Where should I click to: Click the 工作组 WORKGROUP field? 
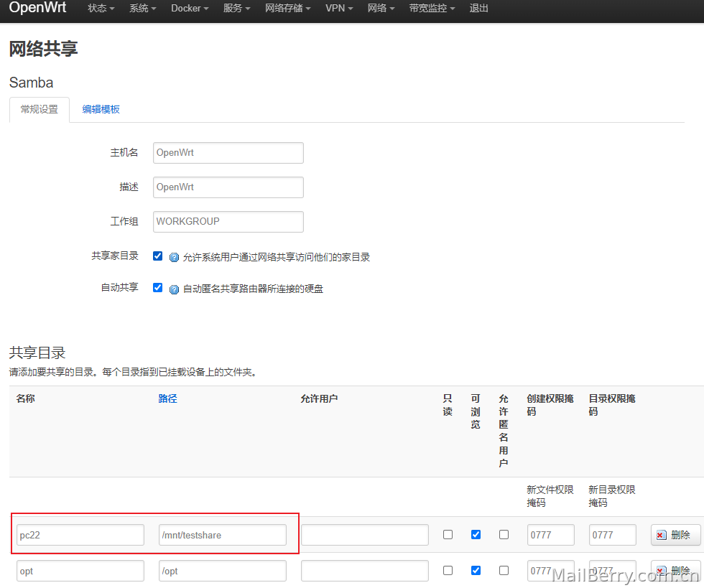[x=228, y=222]
